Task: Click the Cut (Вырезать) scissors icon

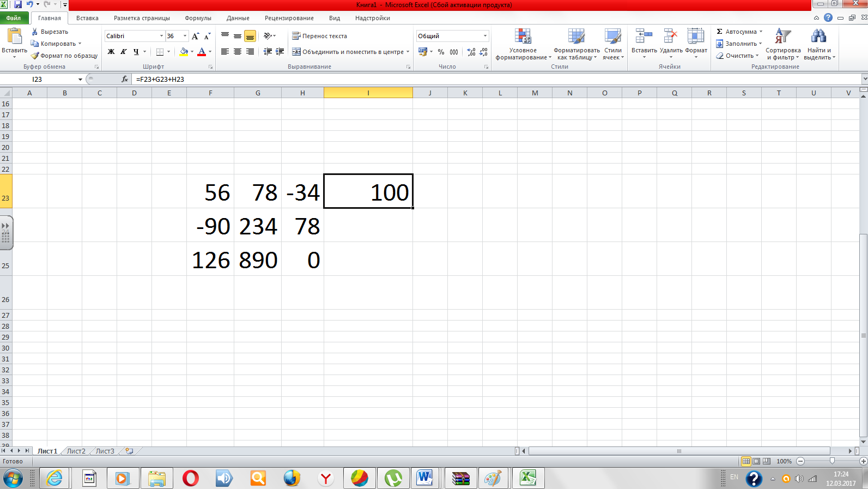Action: click(35, 32)
